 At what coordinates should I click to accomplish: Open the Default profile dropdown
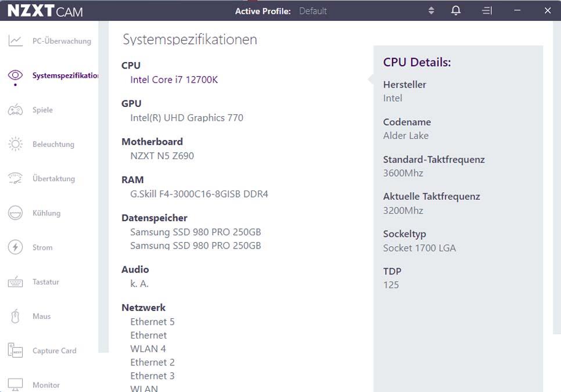(x=313, y=11)
